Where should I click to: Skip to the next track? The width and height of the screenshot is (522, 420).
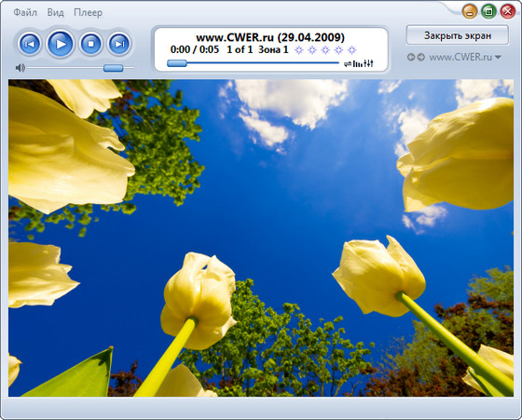pos(119,44)
